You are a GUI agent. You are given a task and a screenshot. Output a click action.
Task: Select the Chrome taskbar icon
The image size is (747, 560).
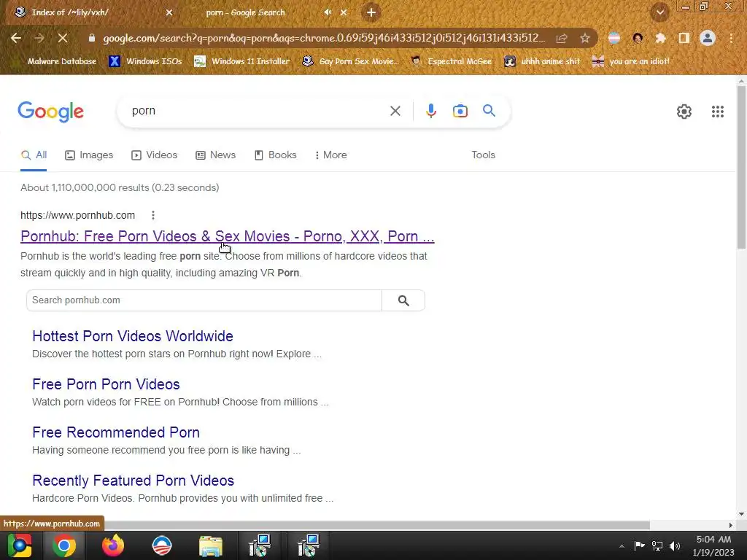point(64,545)
